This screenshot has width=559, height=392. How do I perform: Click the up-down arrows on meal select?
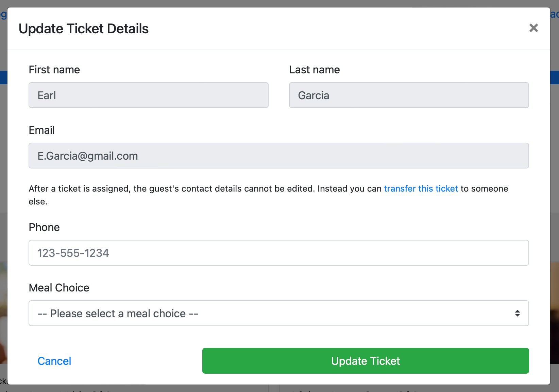click(x=517, y=313)
